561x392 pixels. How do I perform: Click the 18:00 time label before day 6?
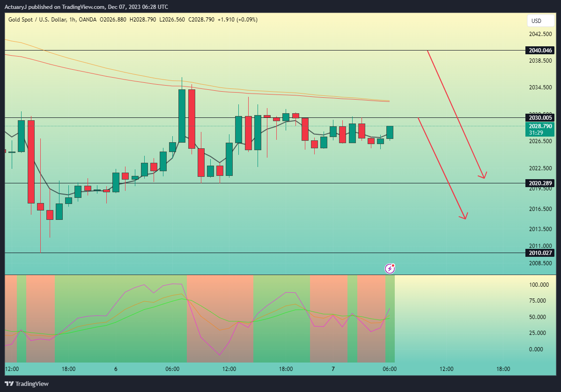pyautogui.click(x=68, y=369)
